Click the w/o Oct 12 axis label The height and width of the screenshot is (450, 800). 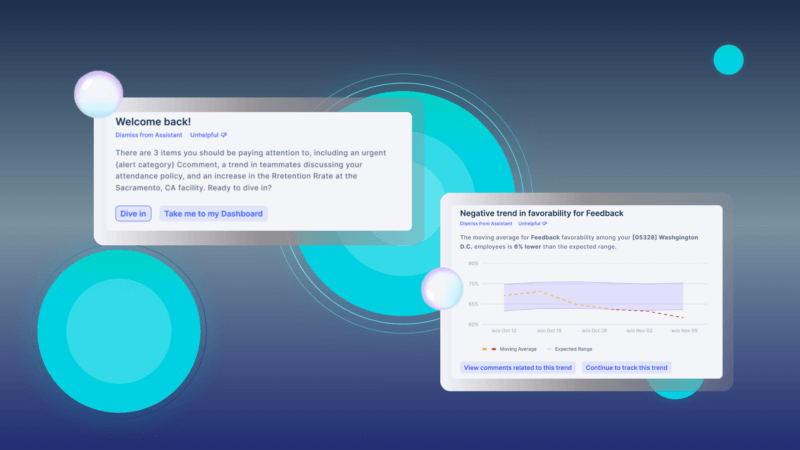[x=505, y=330]
